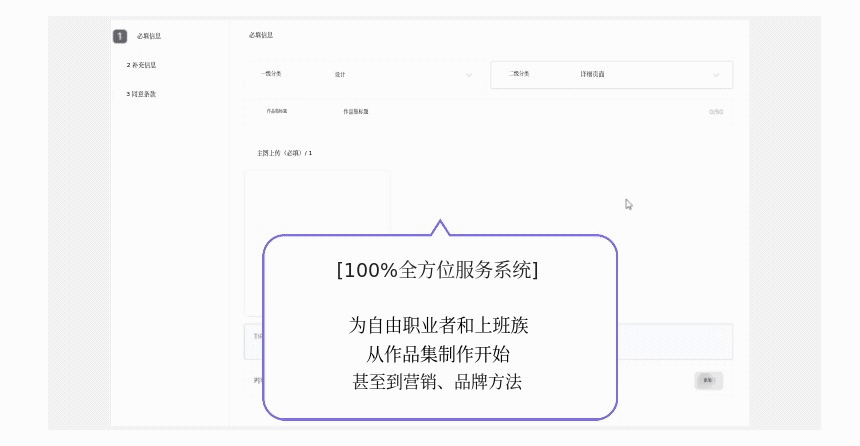Focus the 作品集标题 text input
Viewport: 860px width, 446px height.
click(500, 112)
